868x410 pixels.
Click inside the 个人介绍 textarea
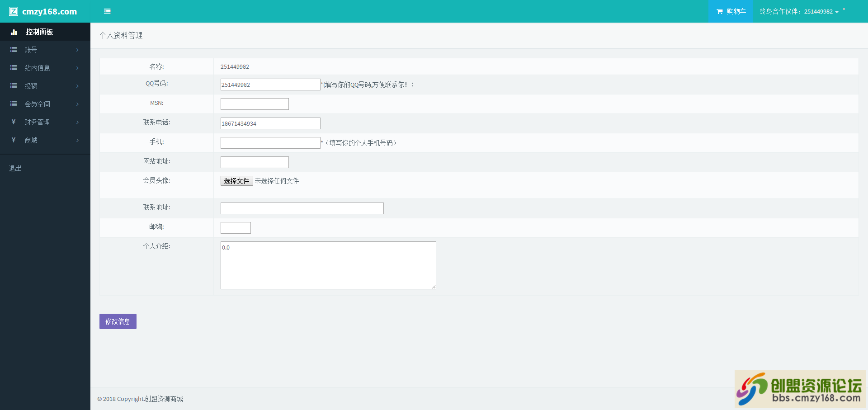coord(328,265)
